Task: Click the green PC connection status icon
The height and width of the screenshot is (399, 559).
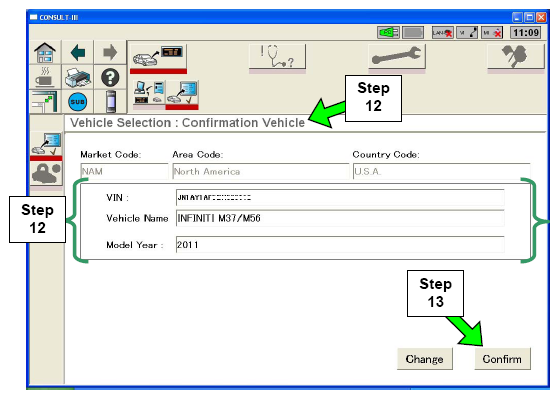Action: click(388, 33)
